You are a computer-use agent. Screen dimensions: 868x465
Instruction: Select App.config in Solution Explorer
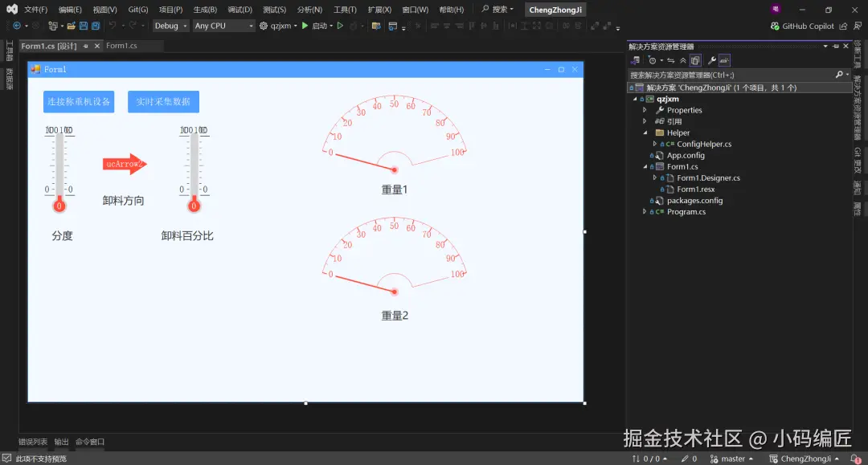[x=686, y=155]
